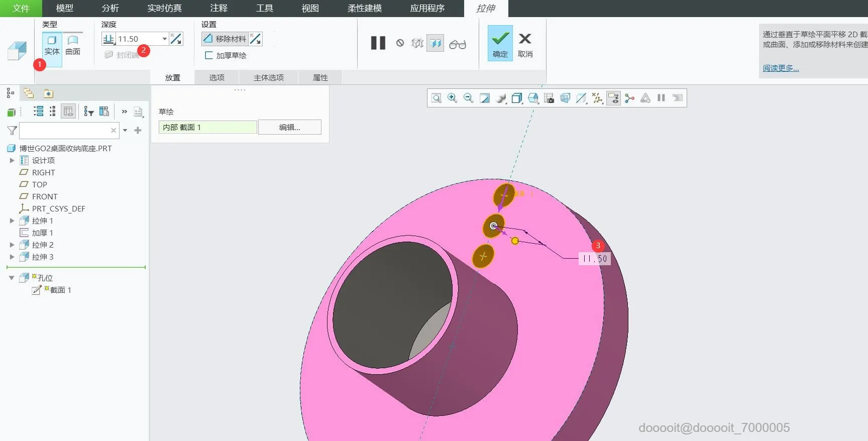Click the Zoom In magnifier icon
Viewport: 868px width, 441px height.
[452, 98]
